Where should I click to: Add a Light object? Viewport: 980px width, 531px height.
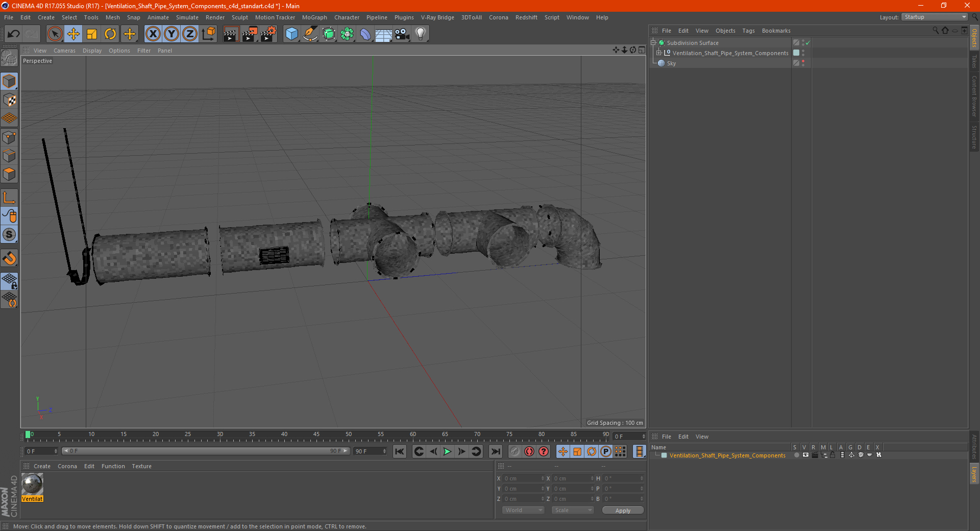click(421, 34)
